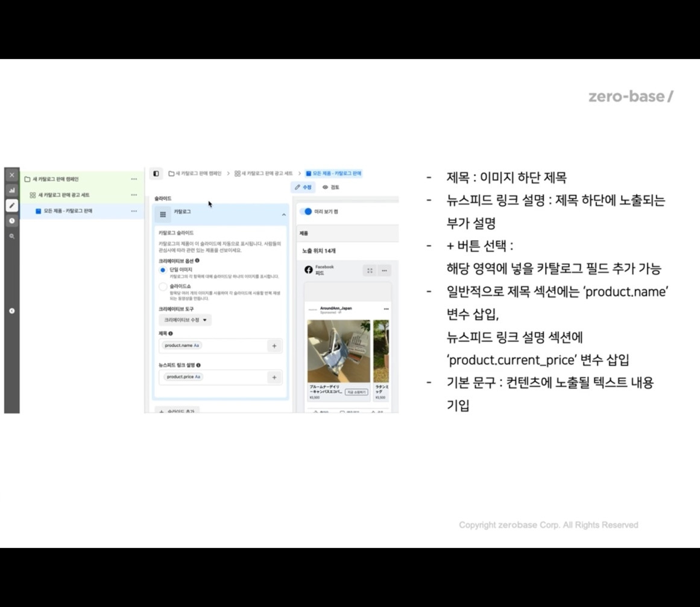The image size is (700, 607).
Task: Collapse the 카탈로그 slide section chevron
Action: click(x=285, y=214)
